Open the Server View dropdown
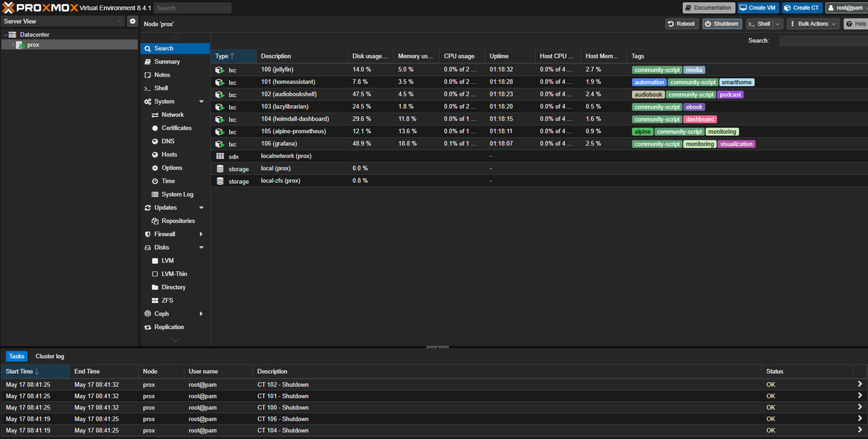This screenshot has width=868, height=439. click(120, 21)
